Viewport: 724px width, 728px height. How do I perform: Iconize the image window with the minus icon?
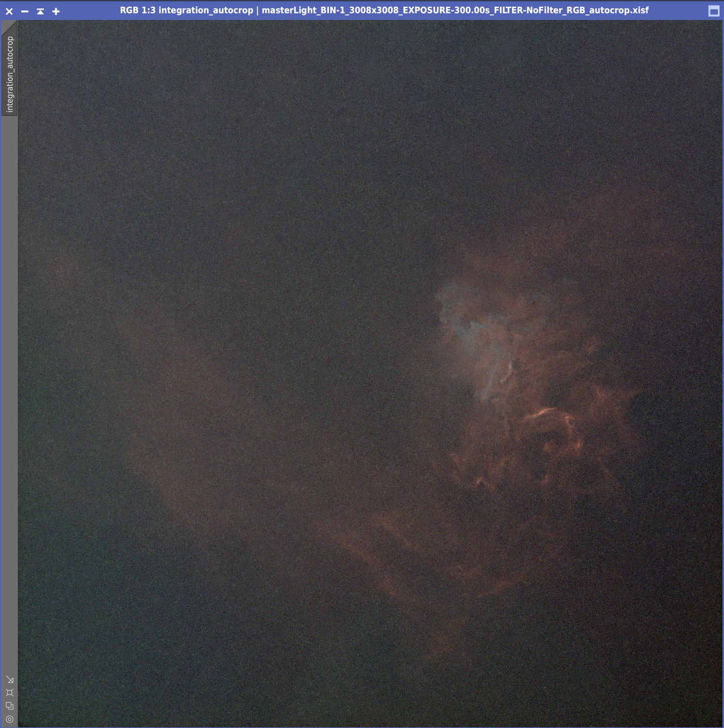point(25,11)
